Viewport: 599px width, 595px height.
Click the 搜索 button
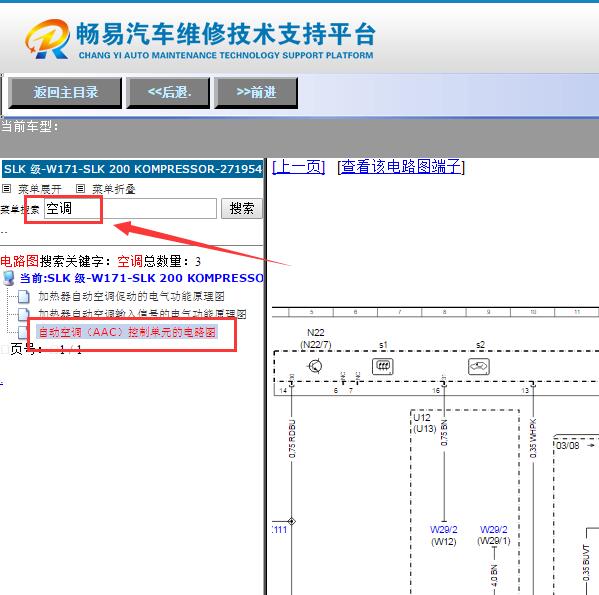(242, 209)
